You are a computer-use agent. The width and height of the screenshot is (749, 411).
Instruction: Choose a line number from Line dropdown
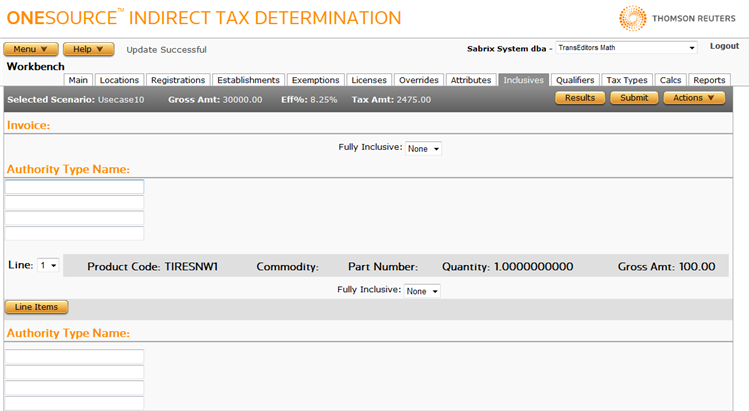pos(48,265)
